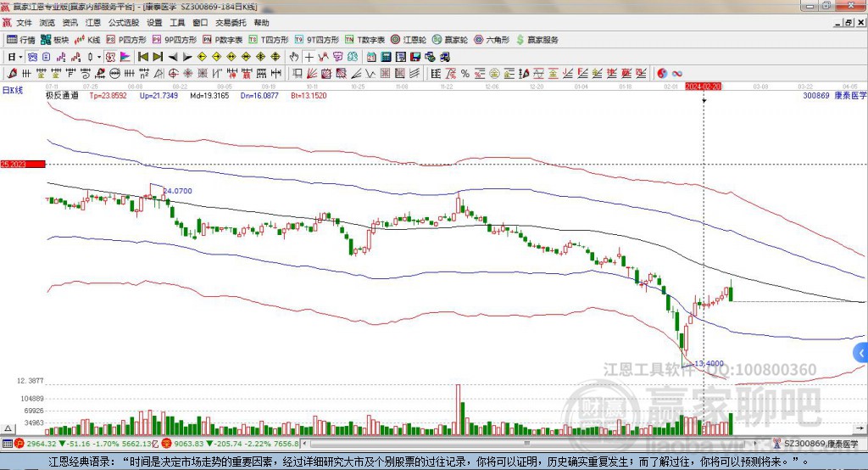Open the 江恩轮 Gann wheel
This screenshot has width=868, height=470.
[409, 40]
